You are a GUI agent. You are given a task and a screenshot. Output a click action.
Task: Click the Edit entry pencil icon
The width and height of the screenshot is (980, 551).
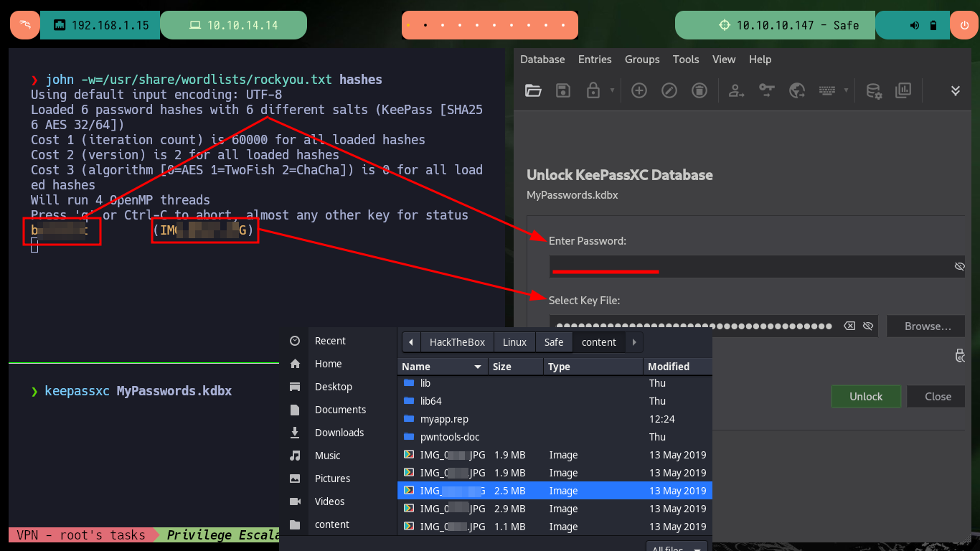pyautogui.click(x=669, y=90)
